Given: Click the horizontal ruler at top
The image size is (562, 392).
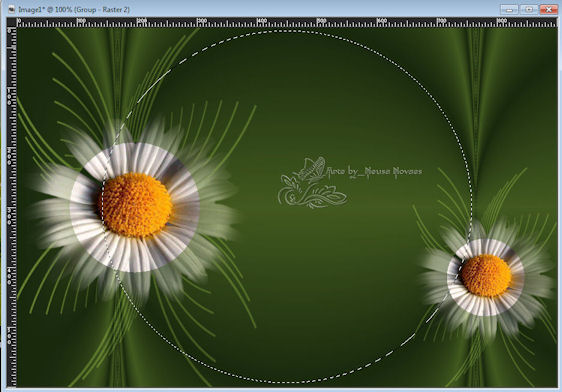Looking at the screenshot, I should [287, 22].
